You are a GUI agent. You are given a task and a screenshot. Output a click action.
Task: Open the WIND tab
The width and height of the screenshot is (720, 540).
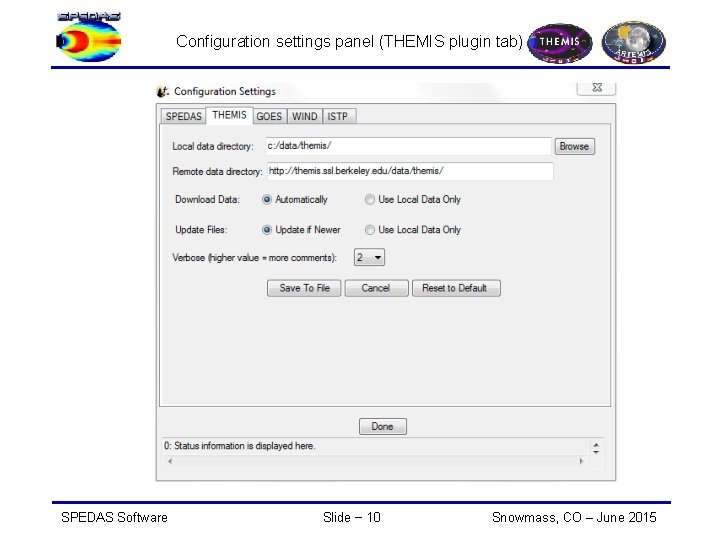coord(304,116)
